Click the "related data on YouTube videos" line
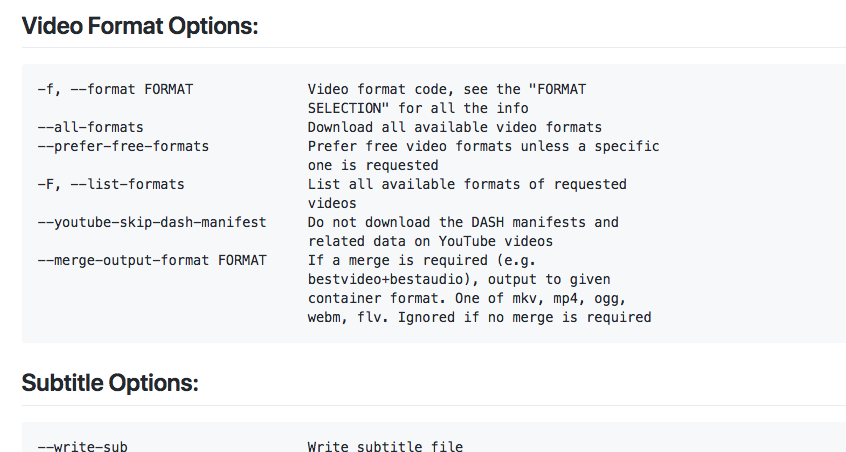This screenshot has width=846, height=452. (x=430, y=241)
